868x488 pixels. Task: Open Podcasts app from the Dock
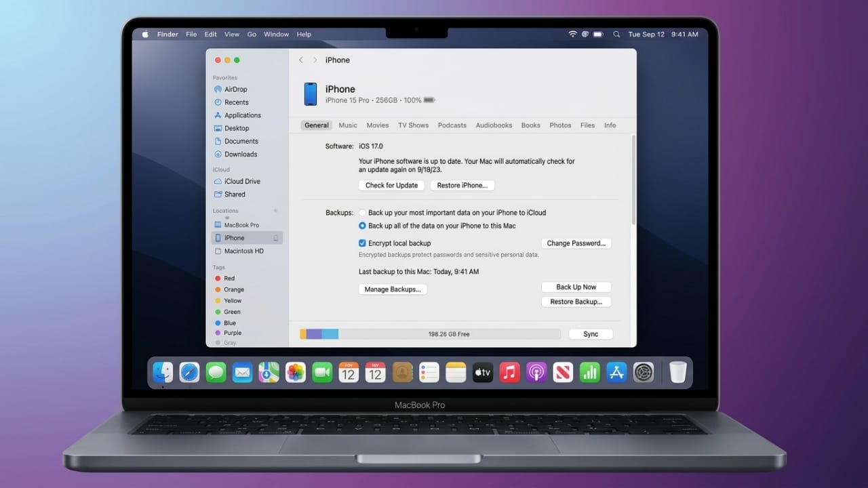(536, 372)
